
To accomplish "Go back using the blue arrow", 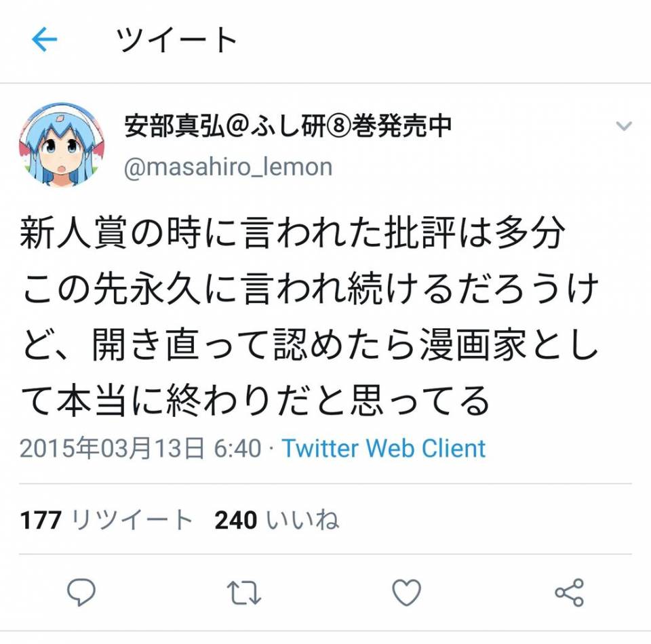I will coord(45,39).
